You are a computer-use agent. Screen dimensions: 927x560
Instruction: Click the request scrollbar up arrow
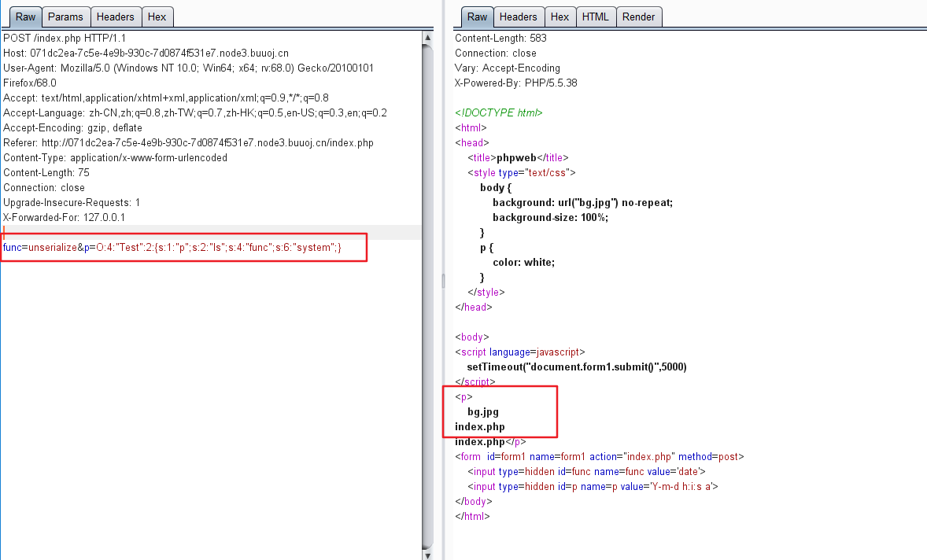click(x=428, y=38)
